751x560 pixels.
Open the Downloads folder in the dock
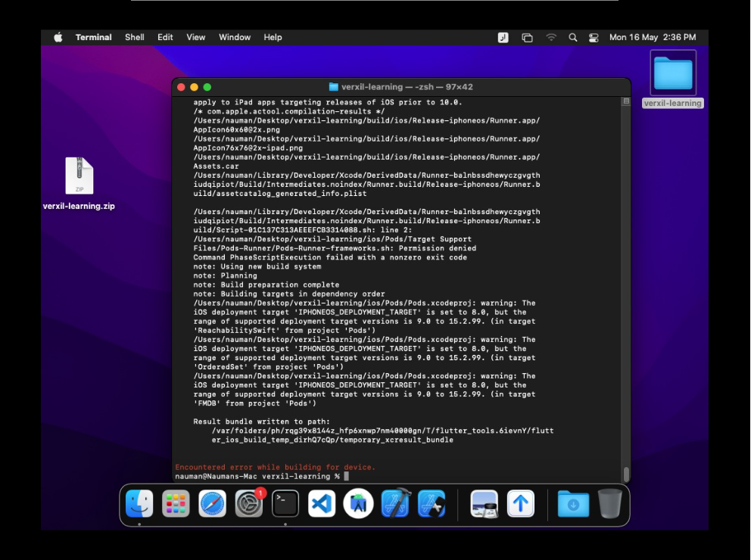pyautogui.click(x=573, y=504)
